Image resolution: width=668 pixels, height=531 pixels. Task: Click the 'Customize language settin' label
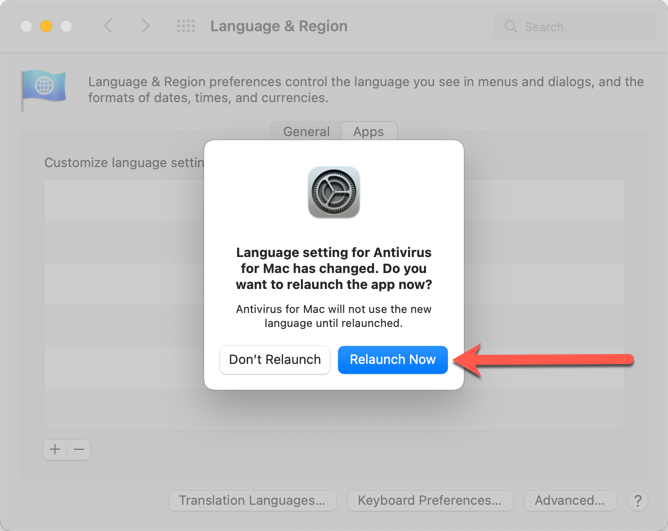[x=124, y=162]
